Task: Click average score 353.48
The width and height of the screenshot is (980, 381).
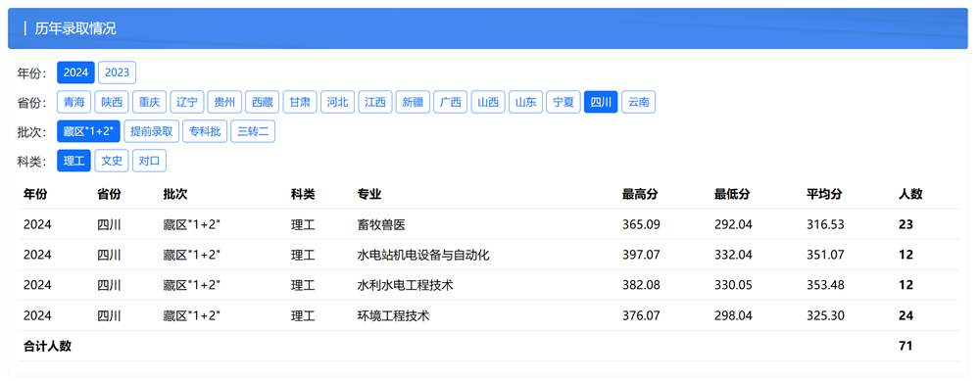Action: (x=825, y=285)
